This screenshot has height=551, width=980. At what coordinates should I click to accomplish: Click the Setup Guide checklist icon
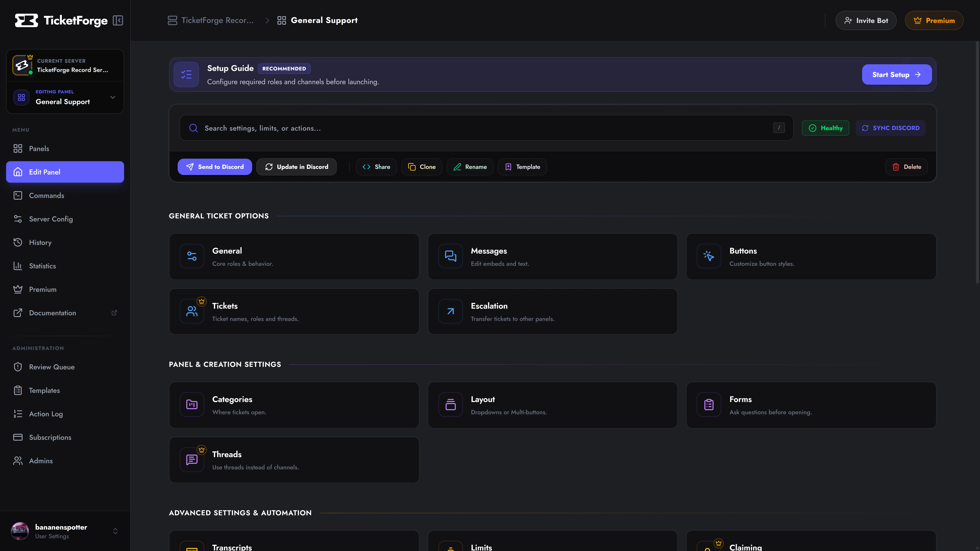click(x=186, y=74)
